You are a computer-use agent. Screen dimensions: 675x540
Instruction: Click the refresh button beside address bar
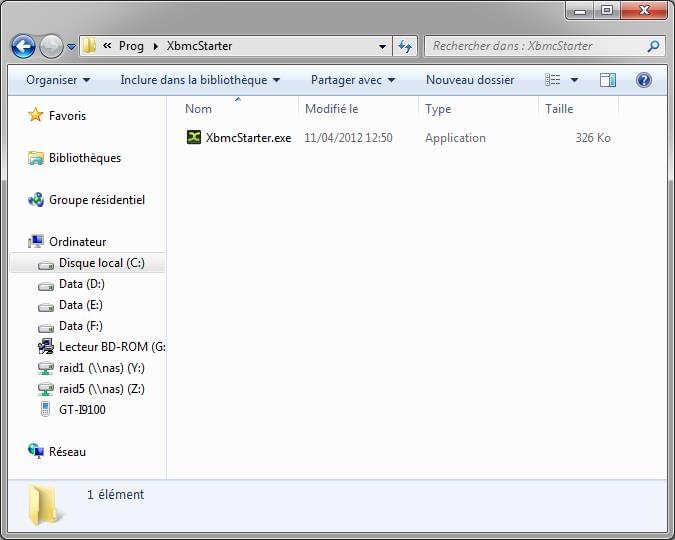click(x=405, y=46)
